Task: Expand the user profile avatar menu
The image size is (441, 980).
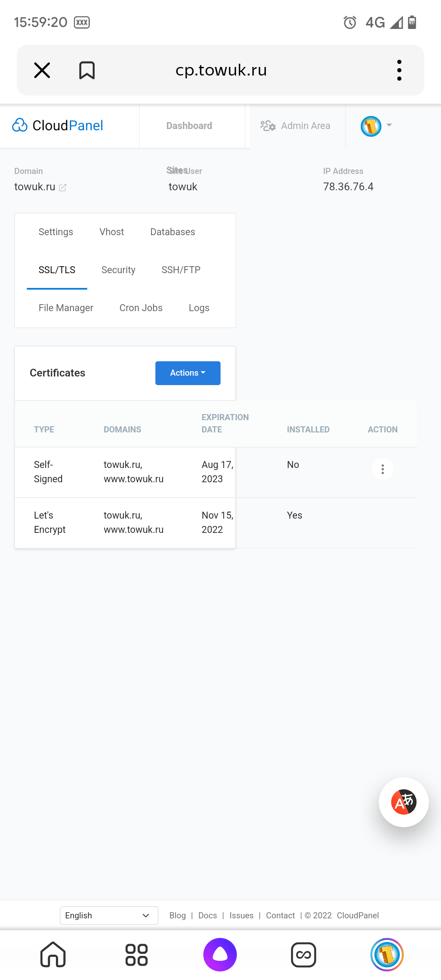Action: 376,125
